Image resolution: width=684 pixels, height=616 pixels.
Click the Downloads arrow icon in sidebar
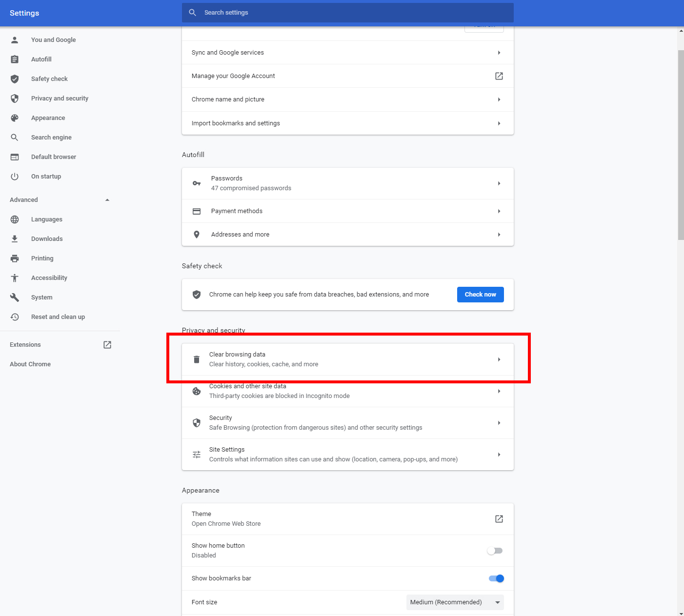pos(15,239)
